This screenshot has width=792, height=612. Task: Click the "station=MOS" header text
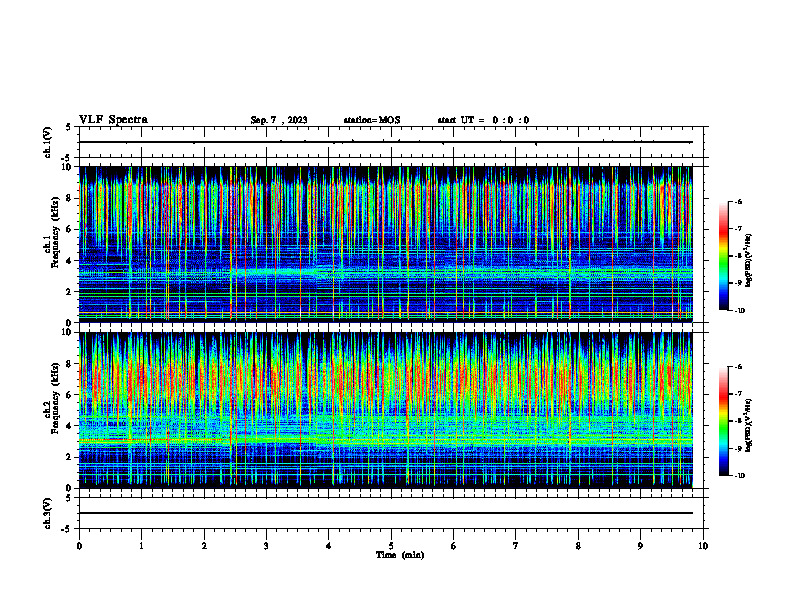[372, 120]
